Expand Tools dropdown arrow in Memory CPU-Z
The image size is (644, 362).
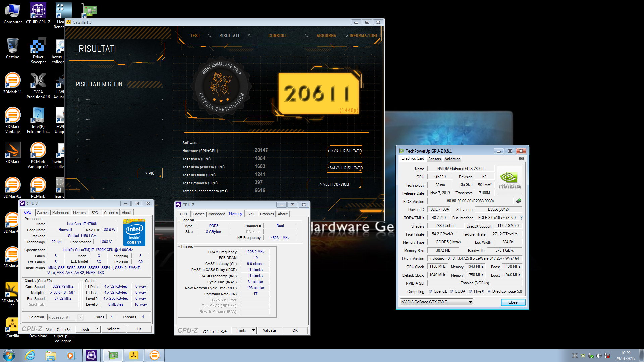point(253,330)
